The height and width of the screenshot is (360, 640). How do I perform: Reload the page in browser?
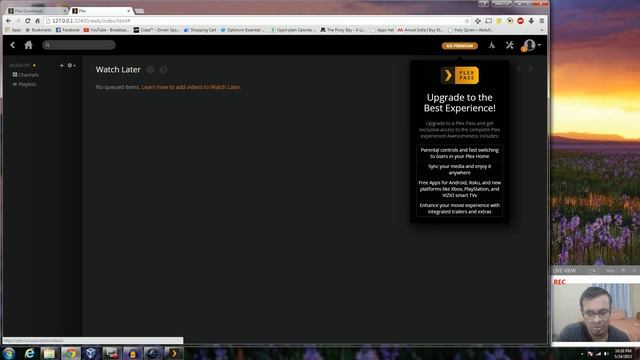tap(27, 20)
